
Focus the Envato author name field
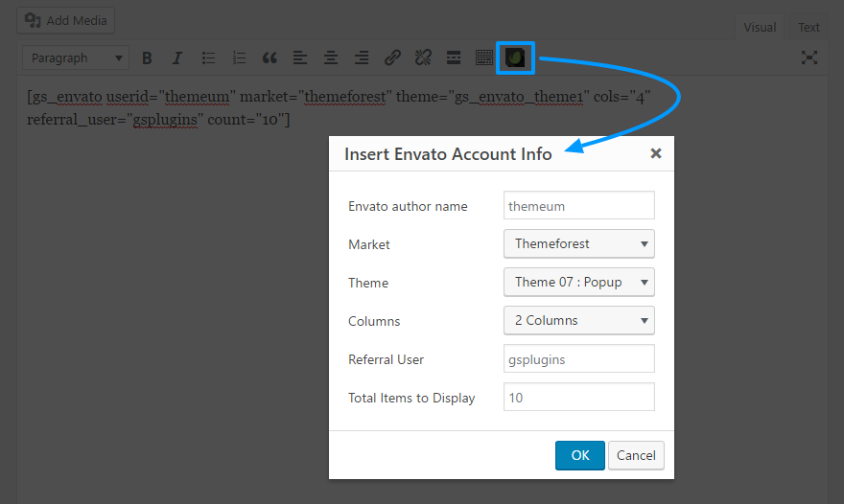pyautogui.click(x=579, y=205)
